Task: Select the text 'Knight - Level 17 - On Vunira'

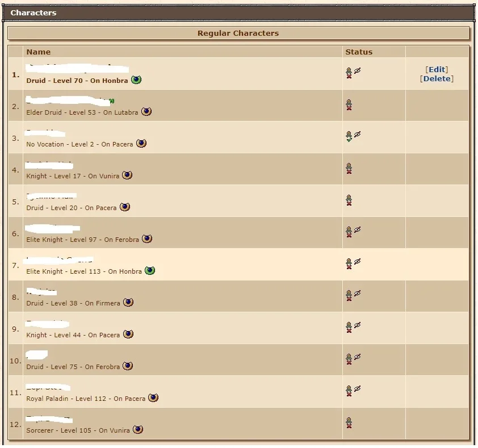Action: click(x=73, y=176)
